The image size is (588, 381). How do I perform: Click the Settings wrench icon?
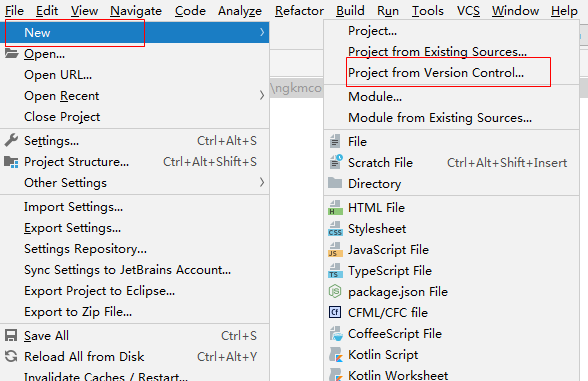11,140
